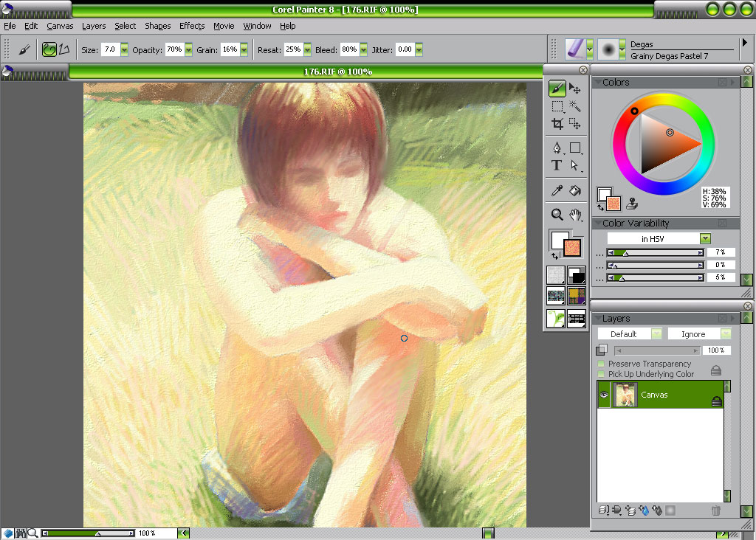Open the Brush Look selector leaf icon
This screenshot has height=540, width=756.
556,319
